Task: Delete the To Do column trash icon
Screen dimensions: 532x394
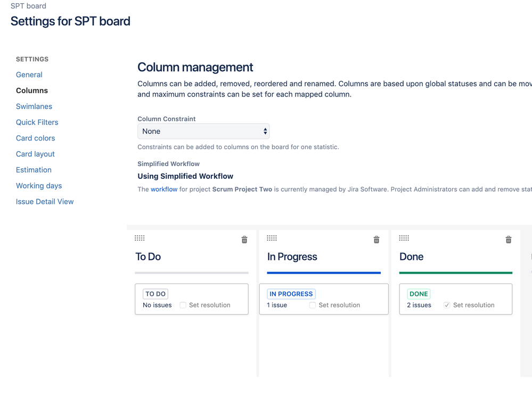Action: (244, 240)
